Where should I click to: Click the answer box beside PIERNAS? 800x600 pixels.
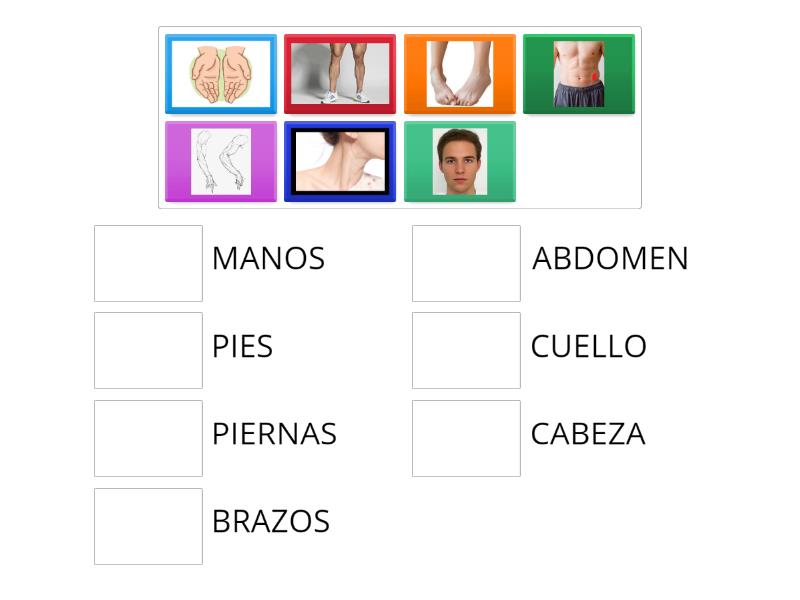147,434
